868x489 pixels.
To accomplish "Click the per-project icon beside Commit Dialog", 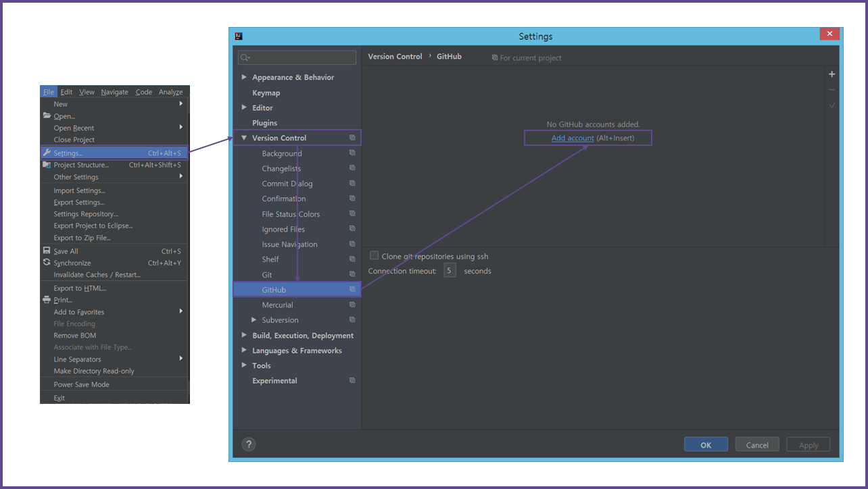I will pos(352,184).
